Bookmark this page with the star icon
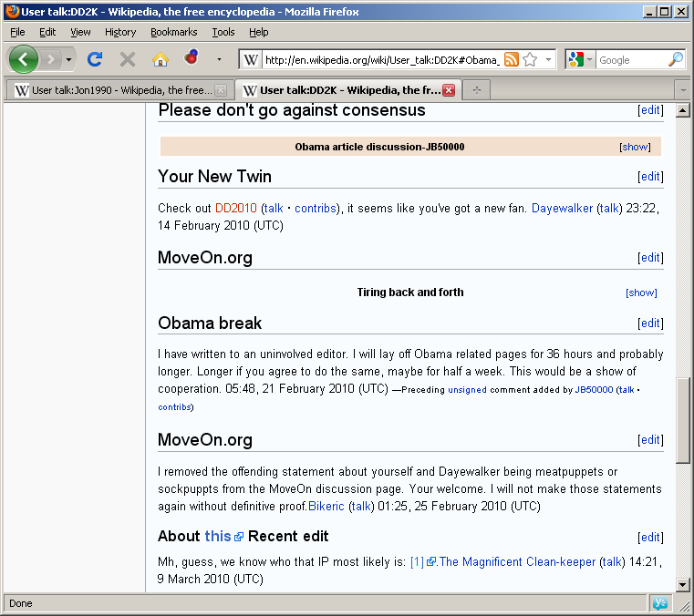Viewport: 694px width, 616px height. [530, 60]
